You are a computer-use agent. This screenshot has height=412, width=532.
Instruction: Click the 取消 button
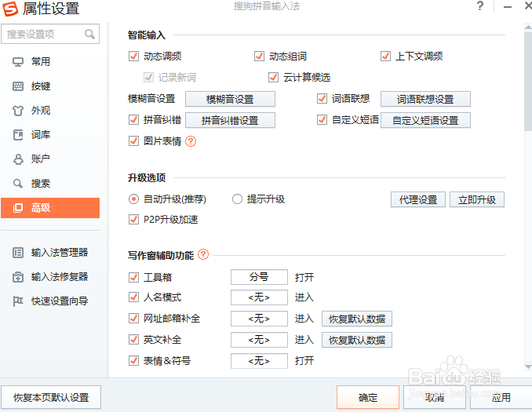click(434, 397)
